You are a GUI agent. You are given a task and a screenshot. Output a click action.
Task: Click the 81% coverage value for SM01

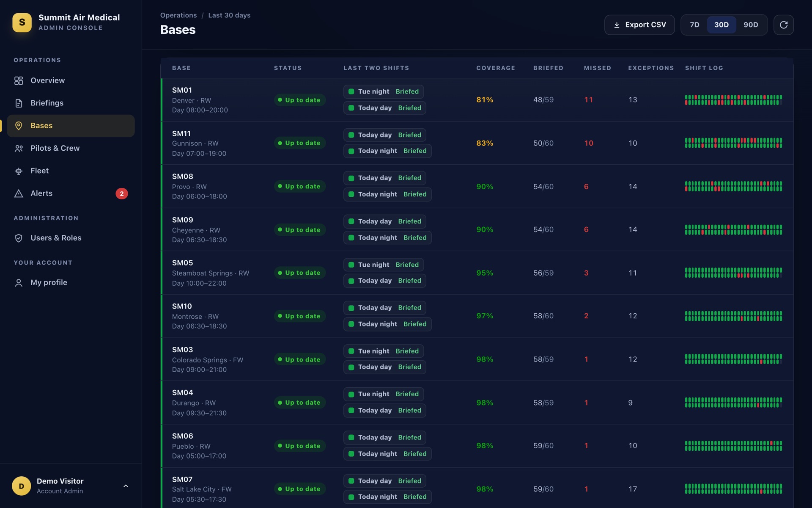485,100
